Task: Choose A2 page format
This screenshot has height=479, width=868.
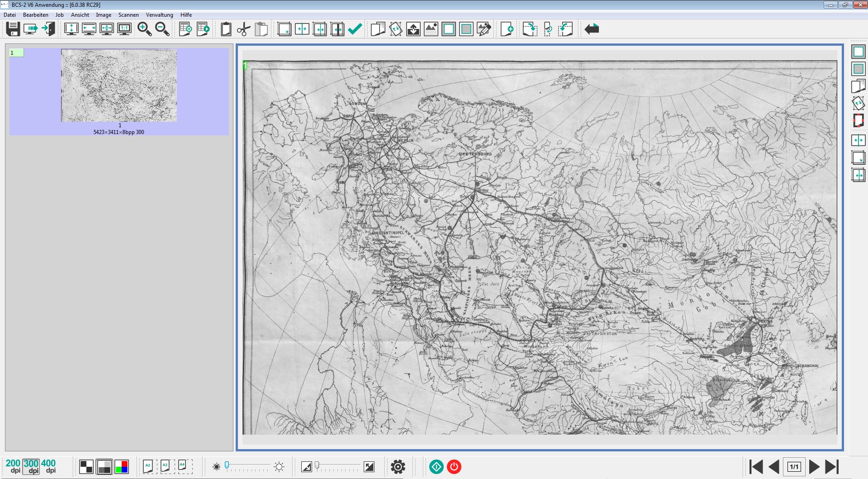Action: (x=150, y=467)
